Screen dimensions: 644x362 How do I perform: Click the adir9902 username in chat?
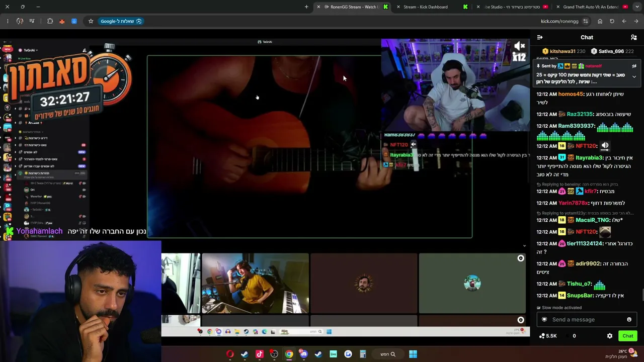tap(588, 263)
